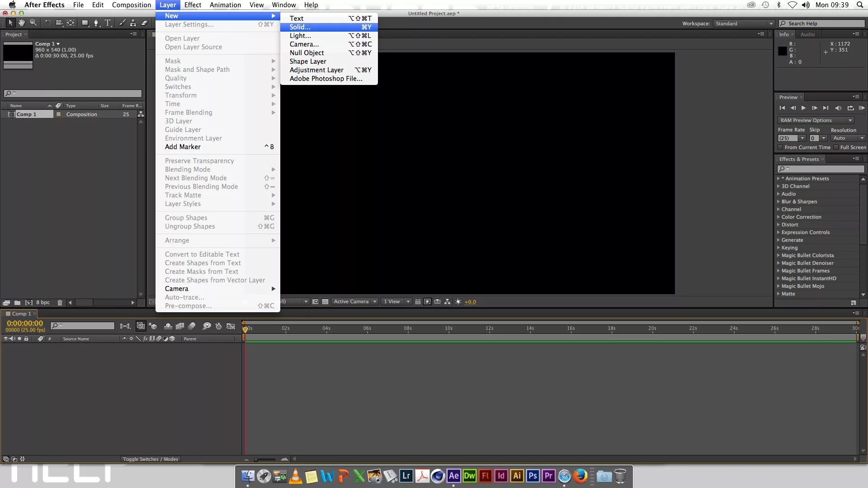
Task: Enable the Full Screen checkbox
Action: click(x=836, y=147)
